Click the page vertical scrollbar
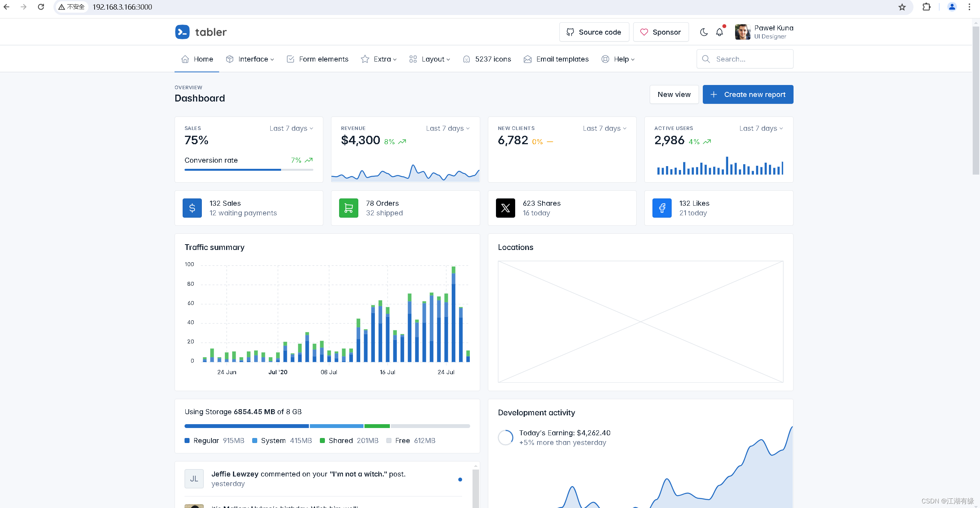The height and width of the screenshot is (508, 980). pos(976,100)
